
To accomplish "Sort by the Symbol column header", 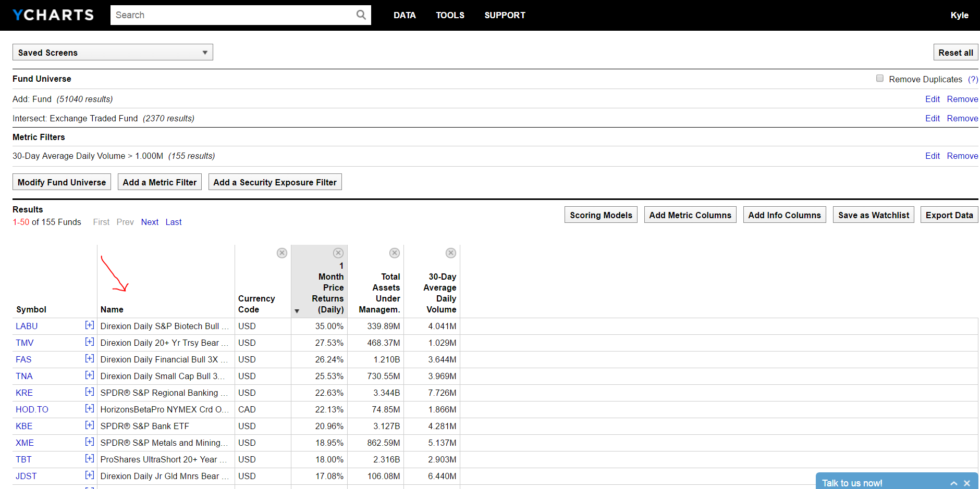I will (31, 309).
